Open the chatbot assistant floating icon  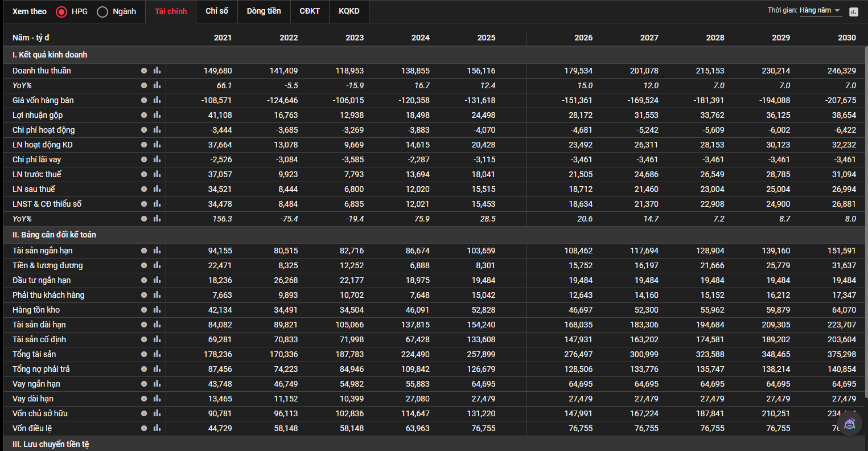(850, 424)
